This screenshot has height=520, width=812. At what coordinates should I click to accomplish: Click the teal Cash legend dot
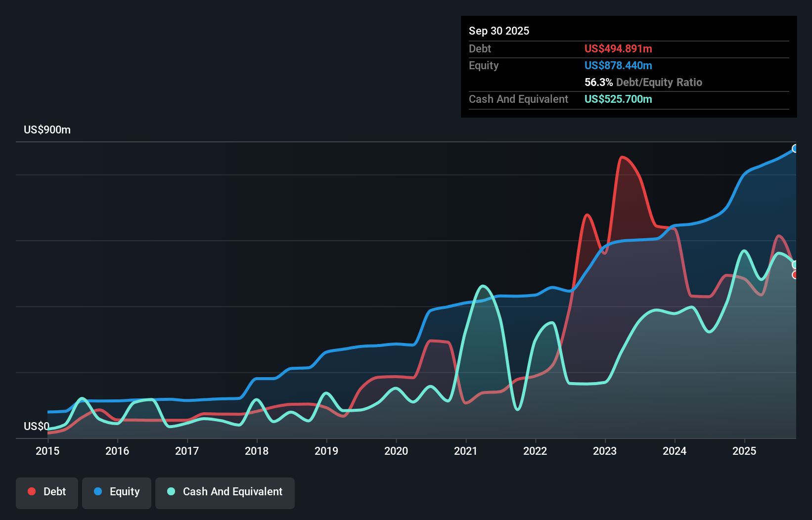pos(171,491)
